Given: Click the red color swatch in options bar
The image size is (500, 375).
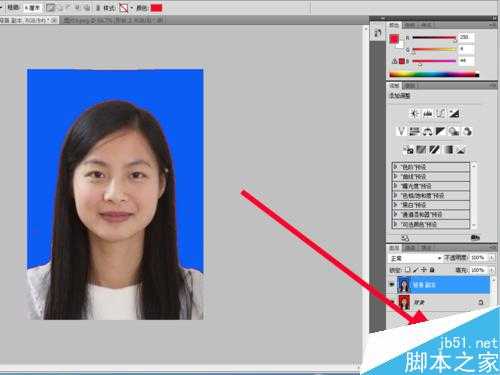Looking at the screenshot, I should 156,8.
